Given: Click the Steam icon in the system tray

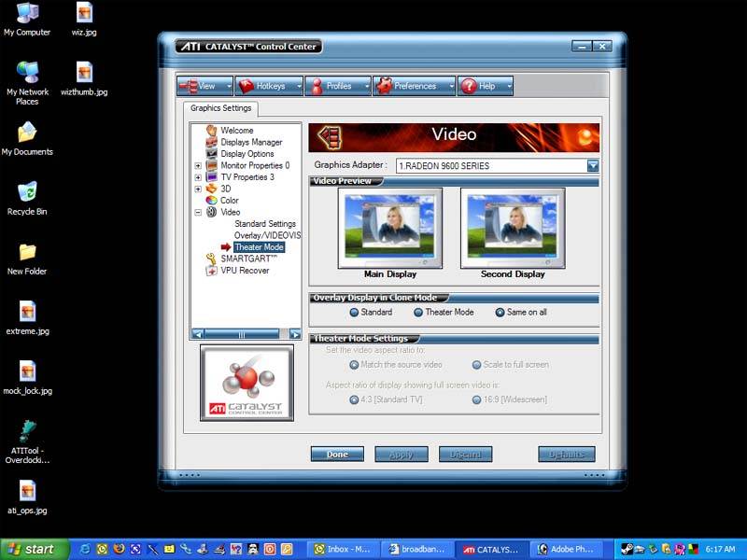Looking at the screenshot, I should tap(627, 549).
